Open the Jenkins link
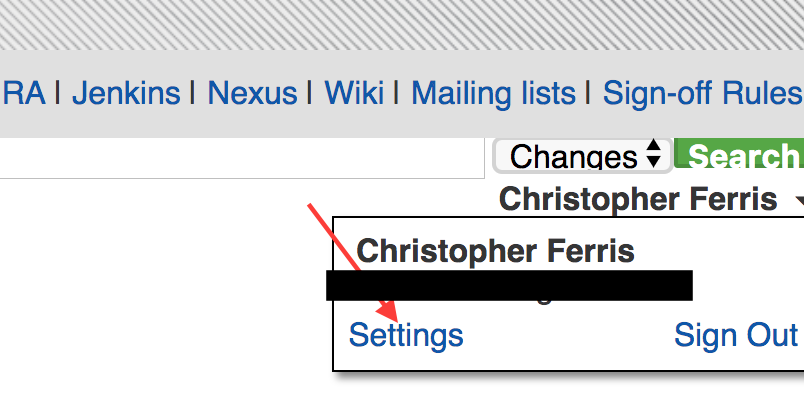Viewport: 804px width, 412px height. (126, 93)
